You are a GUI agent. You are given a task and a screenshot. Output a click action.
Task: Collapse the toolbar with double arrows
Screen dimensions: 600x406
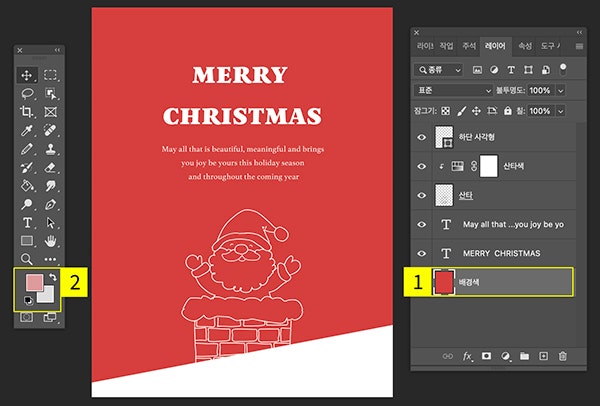pyautogui.click(x=57, y=50)
